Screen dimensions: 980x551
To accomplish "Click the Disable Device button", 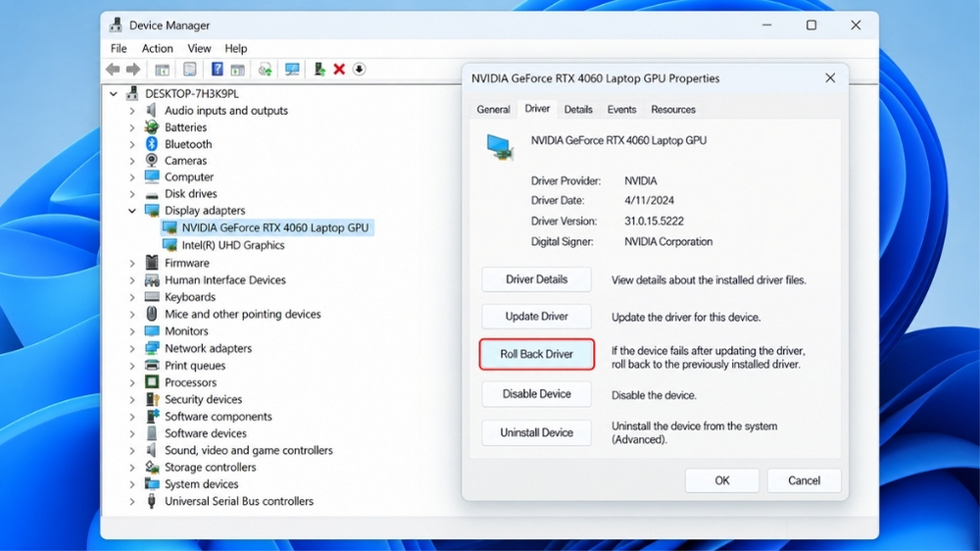I will (x=536, y=394).
